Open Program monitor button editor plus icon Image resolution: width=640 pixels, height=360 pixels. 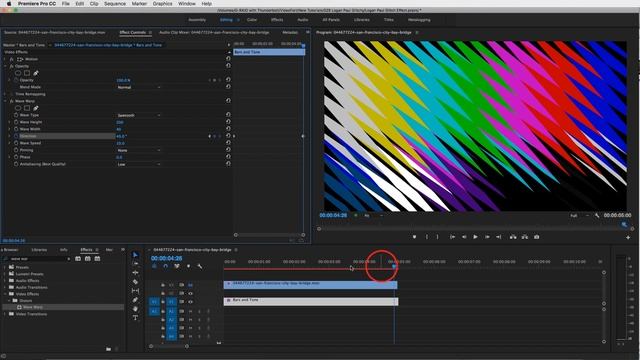pyautogui.click(x=628, y=237)
